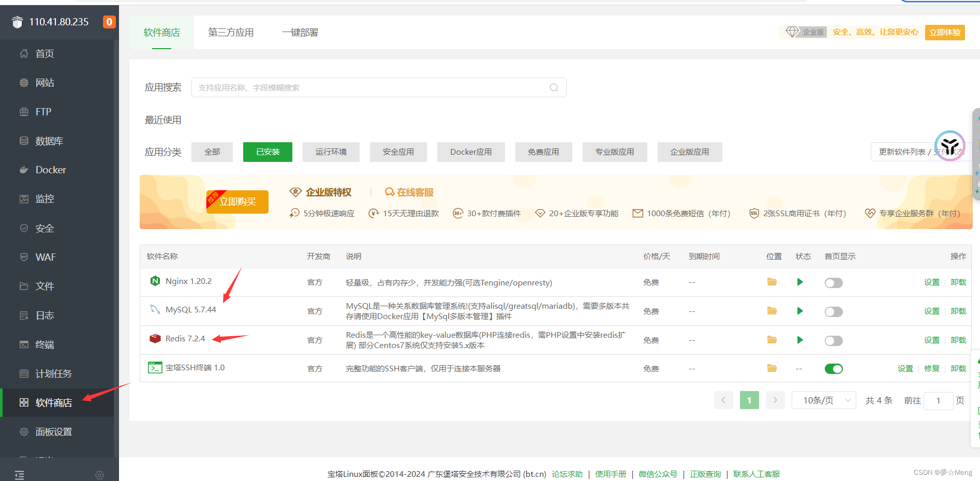Open the 10条/页 page size dropdown

coord(824,400)
